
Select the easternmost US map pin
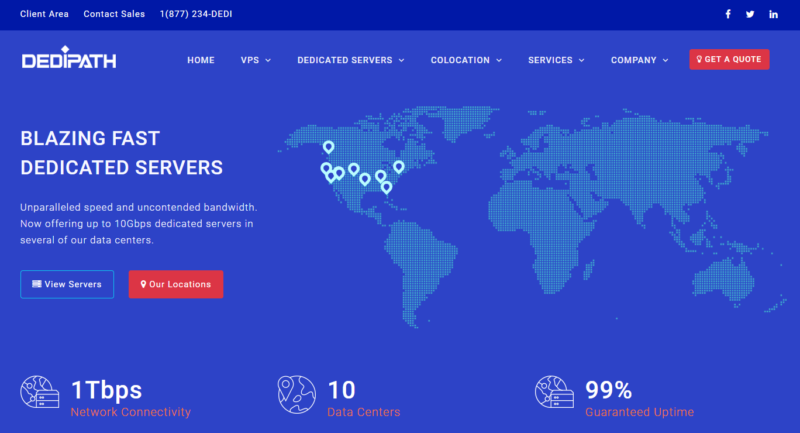(398, 166)
